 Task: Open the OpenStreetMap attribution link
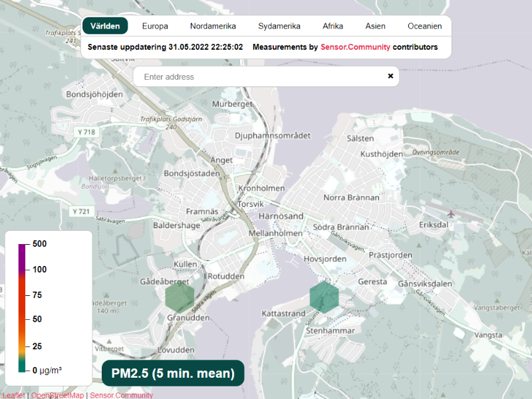coord(58,395)
